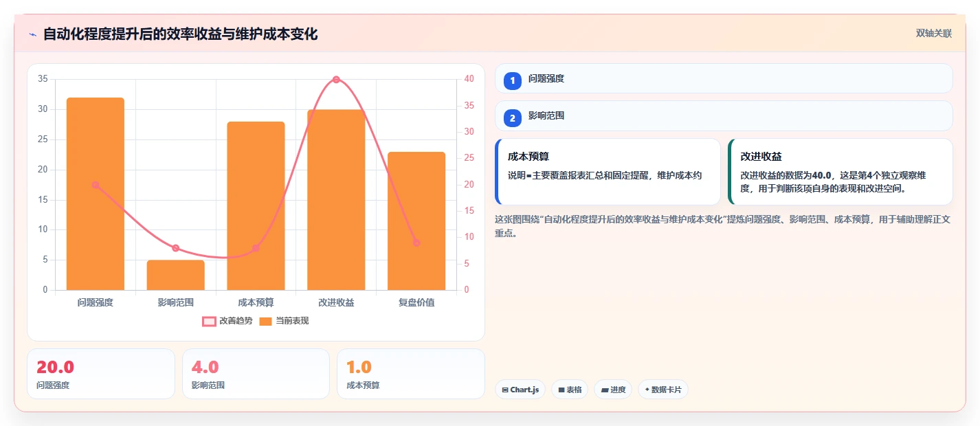Click the x-axis label 影响范围
Image resolution: width=980 pixels, height=426 pixels.
(x=176, y=302)
